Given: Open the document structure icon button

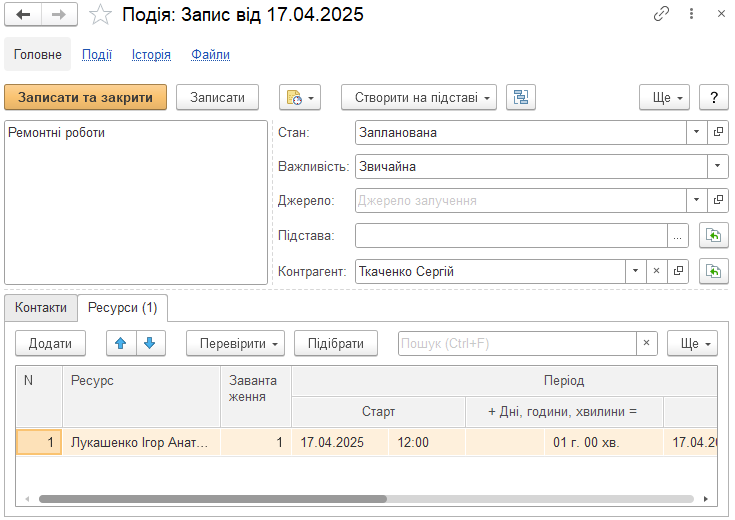Looking at the screenshot, I should coord(521,98).
